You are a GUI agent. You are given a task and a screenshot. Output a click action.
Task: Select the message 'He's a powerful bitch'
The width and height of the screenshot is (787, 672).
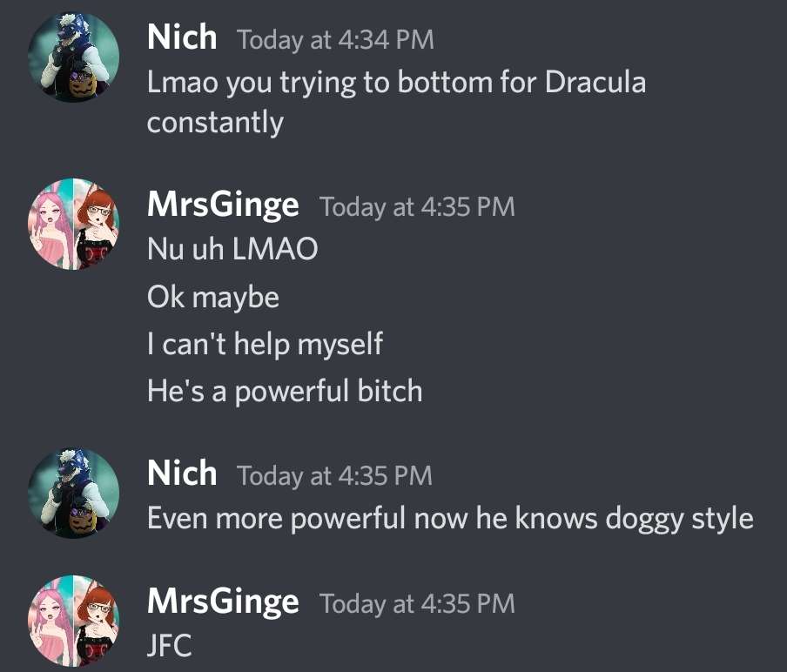285,391
